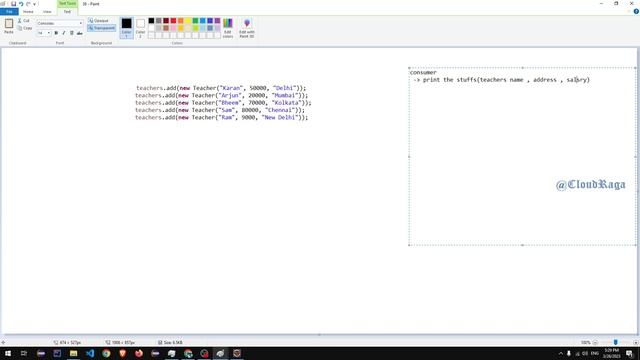This screenshot has height=360, width=640.
Task: Open the font family dropdown
Action: 80,23
